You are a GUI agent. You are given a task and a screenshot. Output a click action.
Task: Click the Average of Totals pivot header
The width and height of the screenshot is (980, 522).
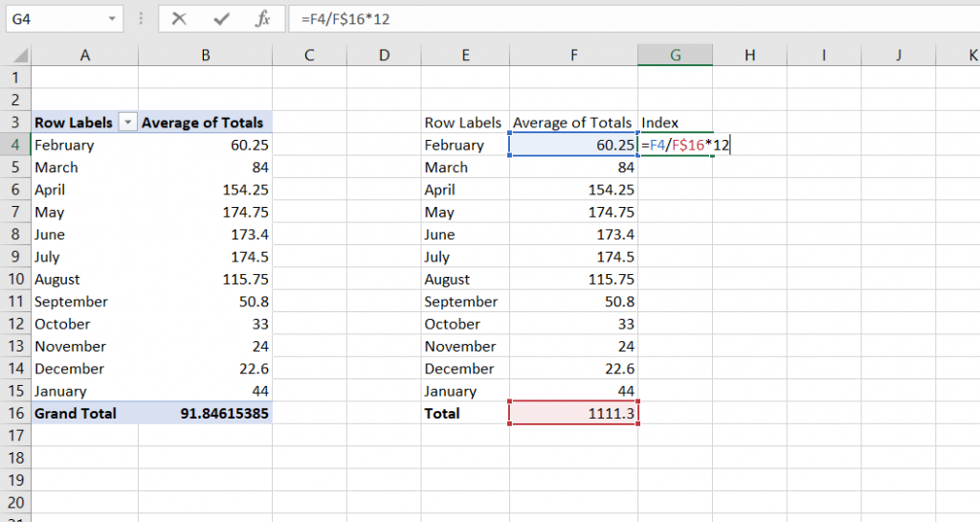coord(205,123)
